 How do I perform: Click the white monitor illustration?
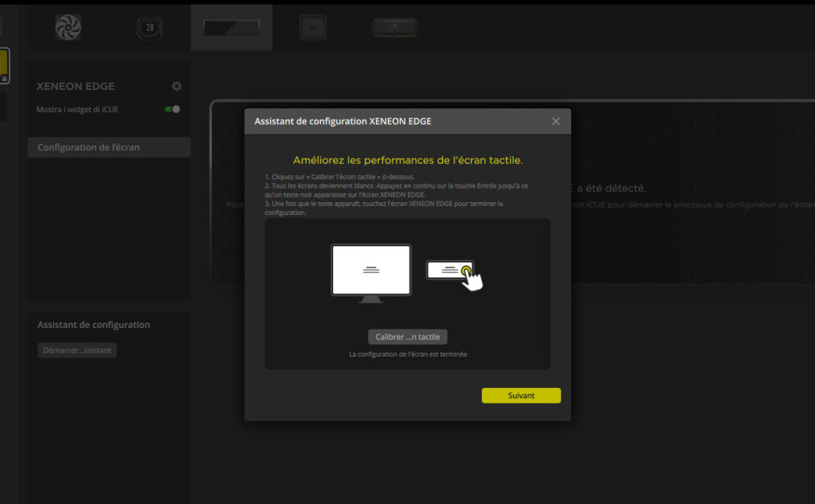coord(371,271)
